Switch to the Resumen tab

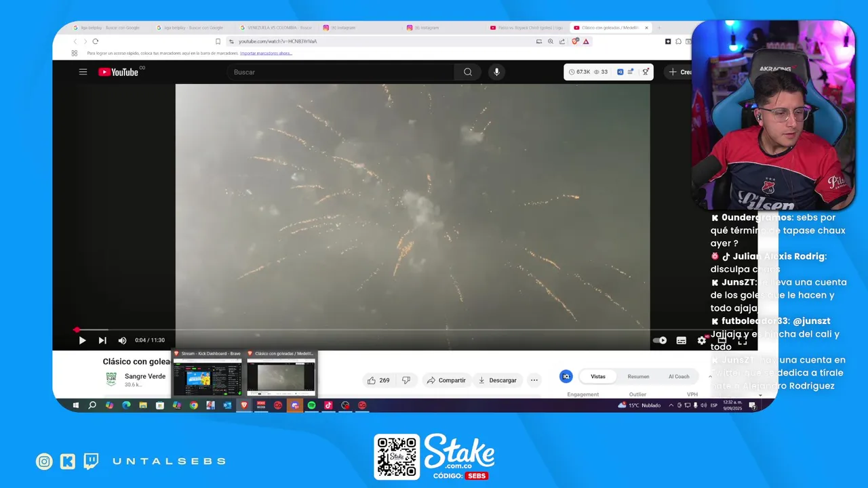(638, 376)
